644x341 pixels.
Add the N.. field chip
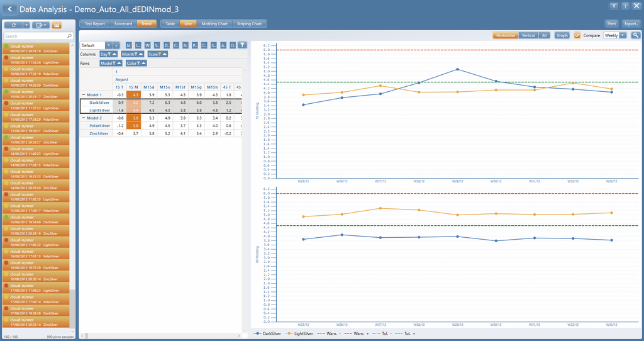[x=186, y=45]
